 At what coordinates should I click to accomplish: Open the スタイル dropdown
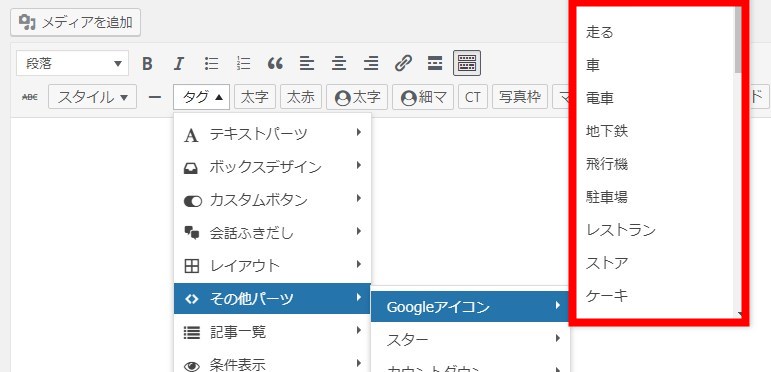[92, 97]
